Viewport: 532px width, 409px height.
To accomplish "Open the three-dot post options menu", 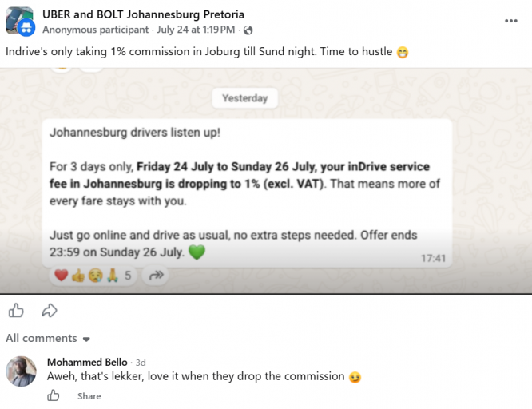I will [x=510, y=21].
